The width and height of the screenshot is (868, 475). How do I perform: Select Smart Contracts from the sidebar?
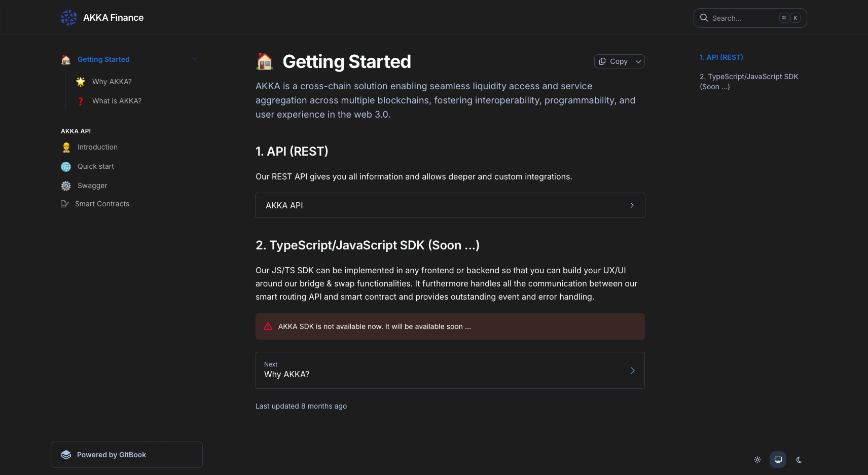click(102, 204)
